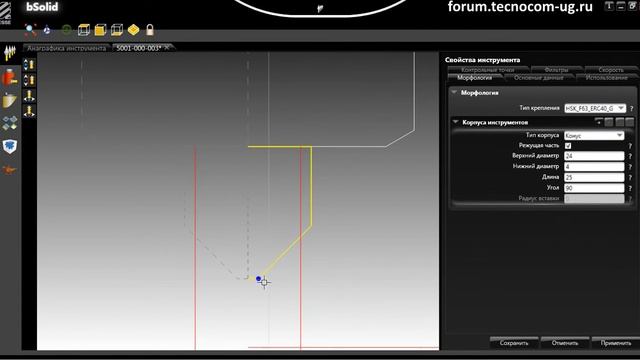
Task: Select the 5001-000-003 document tab
Action: [x=139, y=48]
